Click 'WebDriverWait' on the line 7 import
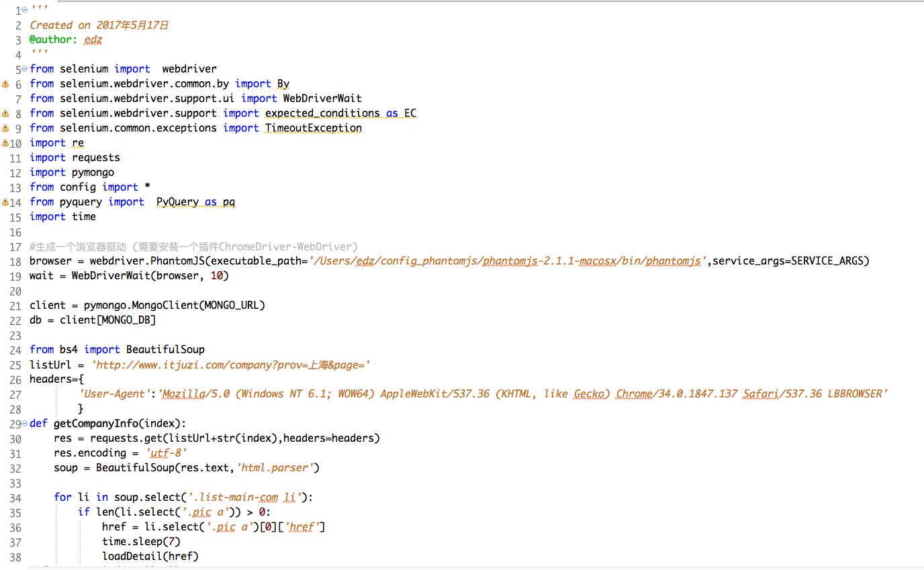 (x=322, y=99)
